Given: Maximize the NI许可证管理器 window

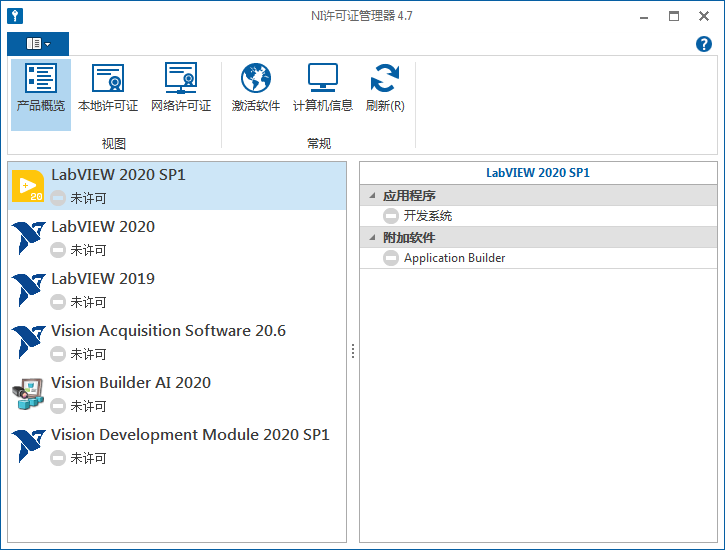Looking at the screenshot, I should tap(674, 17).
